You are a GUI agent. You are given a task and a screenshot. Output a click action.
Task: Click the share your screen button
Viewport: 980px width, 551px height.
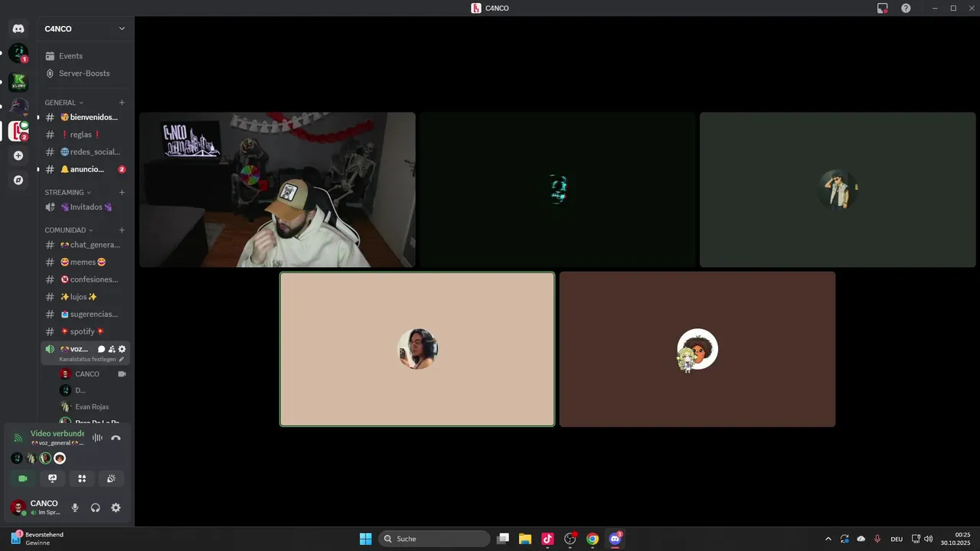click(52, 478)
